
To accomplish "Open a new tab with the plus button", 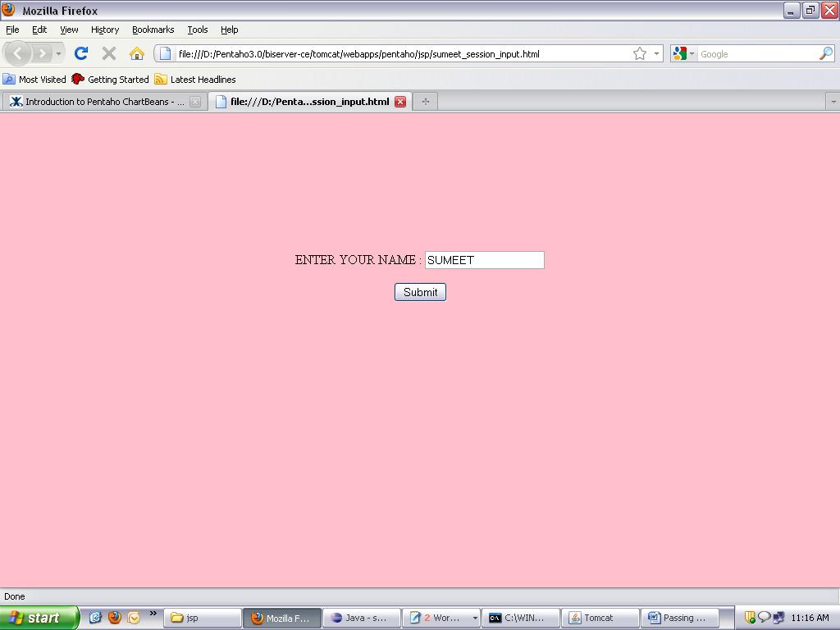I will (x=425, y=101).
